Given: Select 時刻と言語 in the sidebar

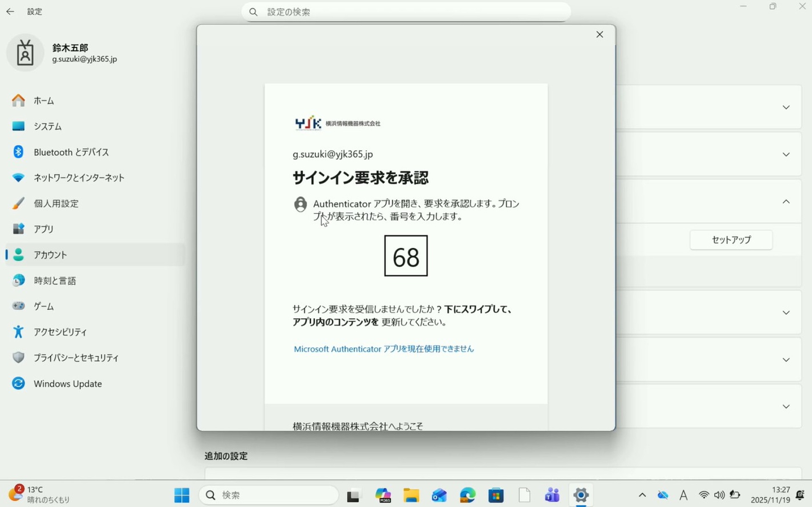Looking at the screenshot, I should 55,281.
